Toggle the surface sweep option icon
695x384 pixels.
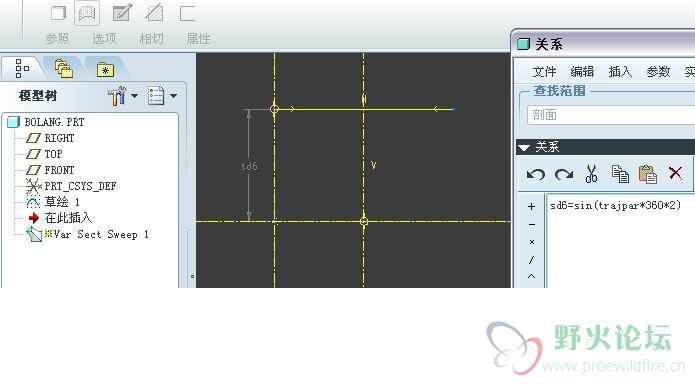coord(87,13)
